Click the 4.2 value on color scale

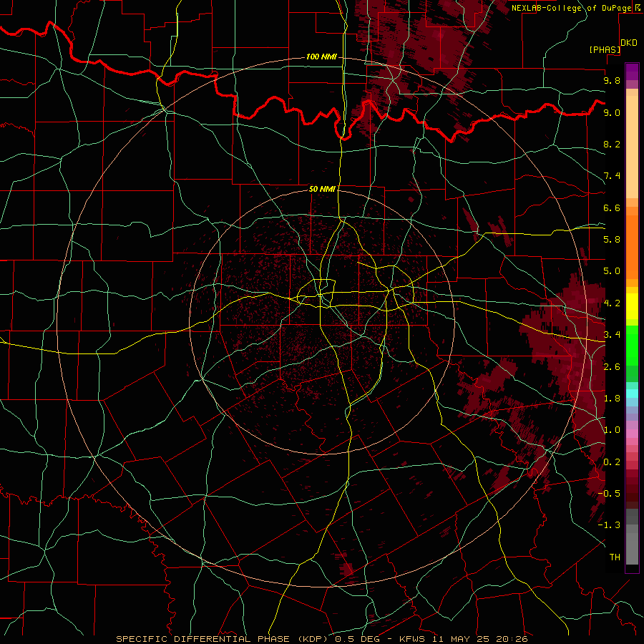(612, 303)
